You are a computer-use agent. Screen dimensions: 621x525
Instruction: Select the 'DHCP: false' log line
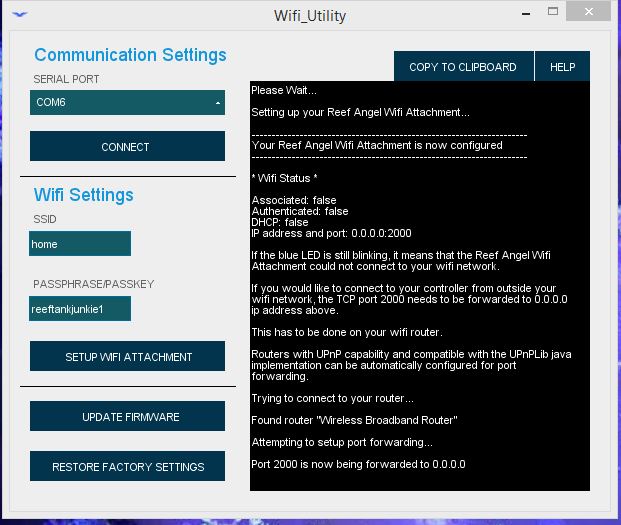coord(280,222)
